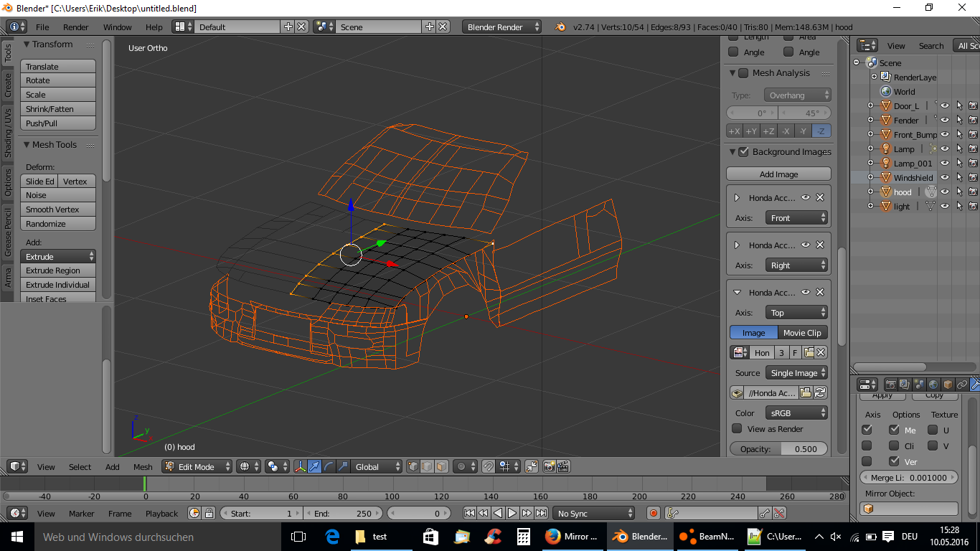Image resolution: width=980 pixels, height=551 pixels.
Task: Expand the first Honda Acc background image
Action: [737, 197]
